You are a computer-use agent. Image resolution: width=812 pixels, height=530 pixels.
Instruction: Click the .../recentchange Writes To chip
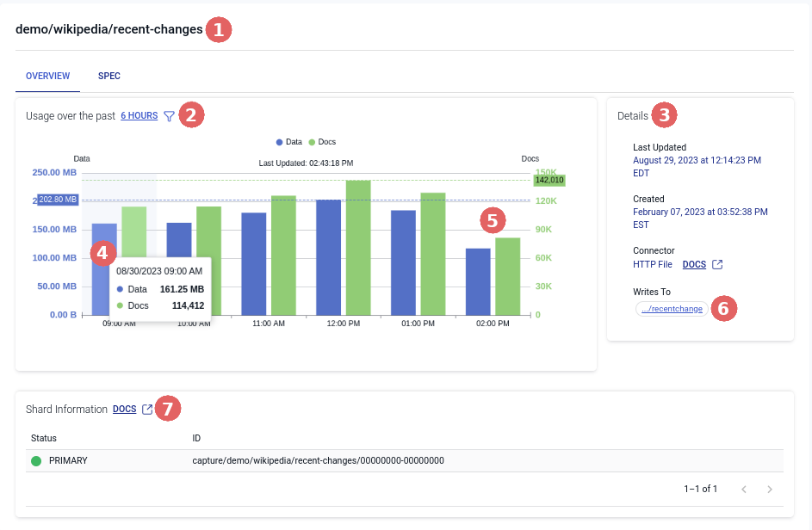672,309
